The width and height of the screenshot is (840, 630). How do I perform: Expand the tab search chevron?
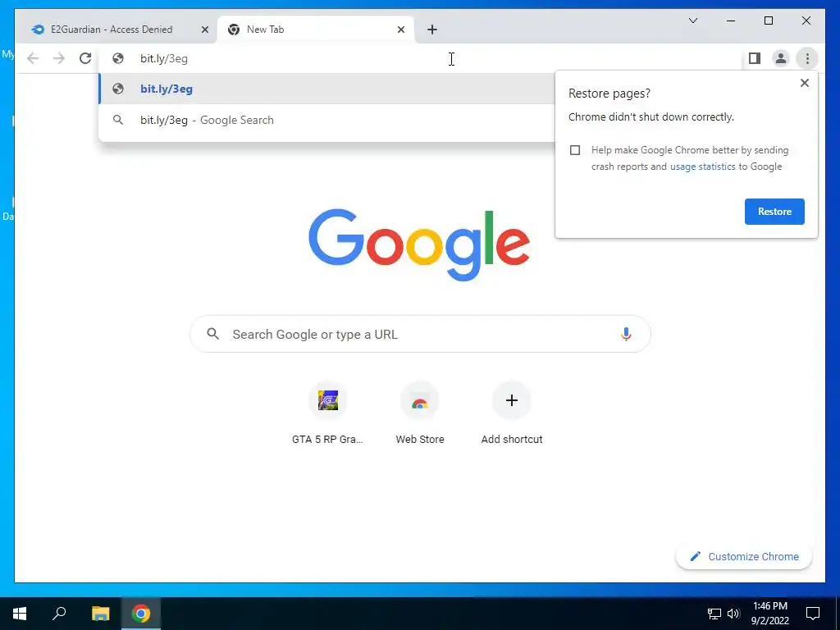coord(692,21)
